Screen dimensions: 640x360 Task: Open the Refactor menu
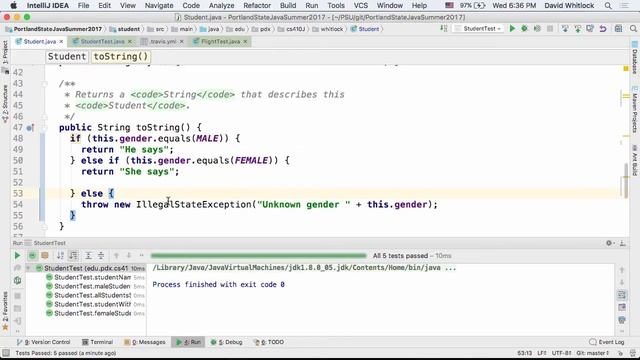tap(257, 6)
